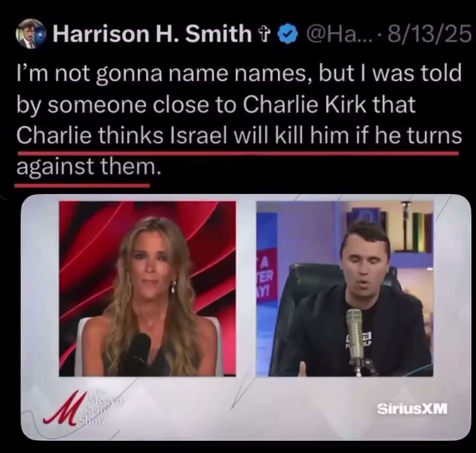Click the red underline beneath 'against them.'

coord(82,186)
